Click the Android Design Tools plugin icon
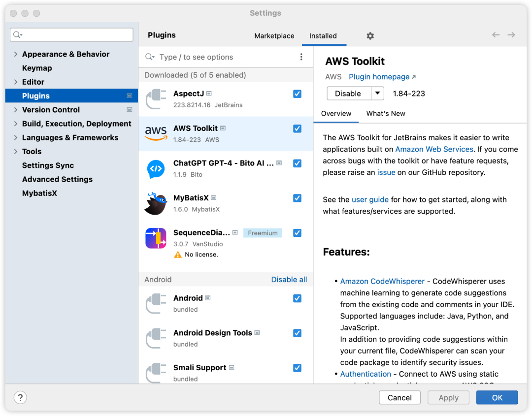Image resolution: width=532 pixels, height=416 pixels. click(x=156, y=338)
